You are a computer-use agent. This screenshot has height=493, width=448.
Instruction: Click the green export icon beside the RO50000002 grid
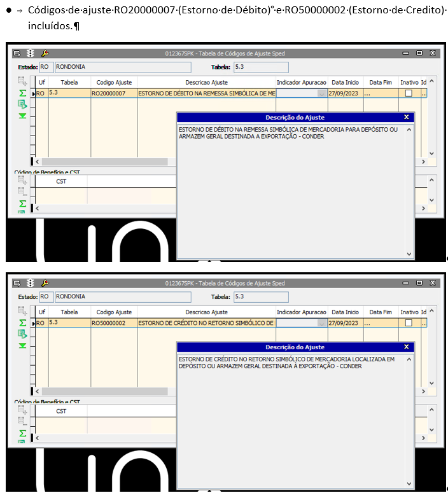coord(22,334)
